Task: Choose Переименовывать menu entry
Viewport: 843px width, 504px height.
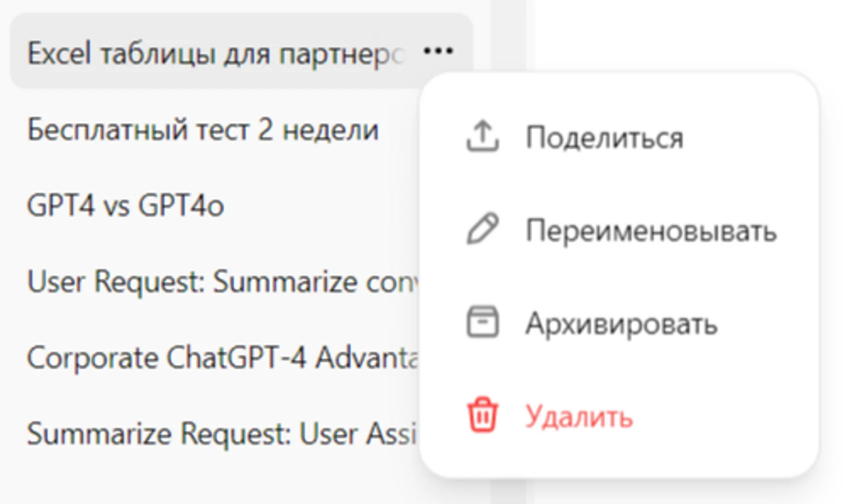Action: point(651,231)
